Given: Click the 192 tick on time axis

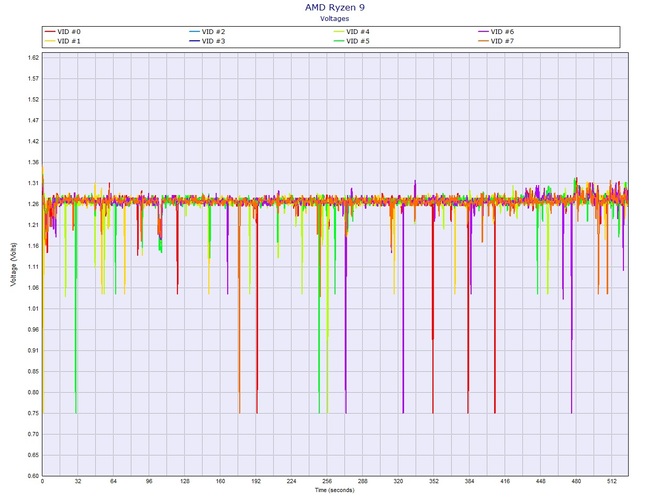Looking at the screenshot, I should (x=256, y=481).
